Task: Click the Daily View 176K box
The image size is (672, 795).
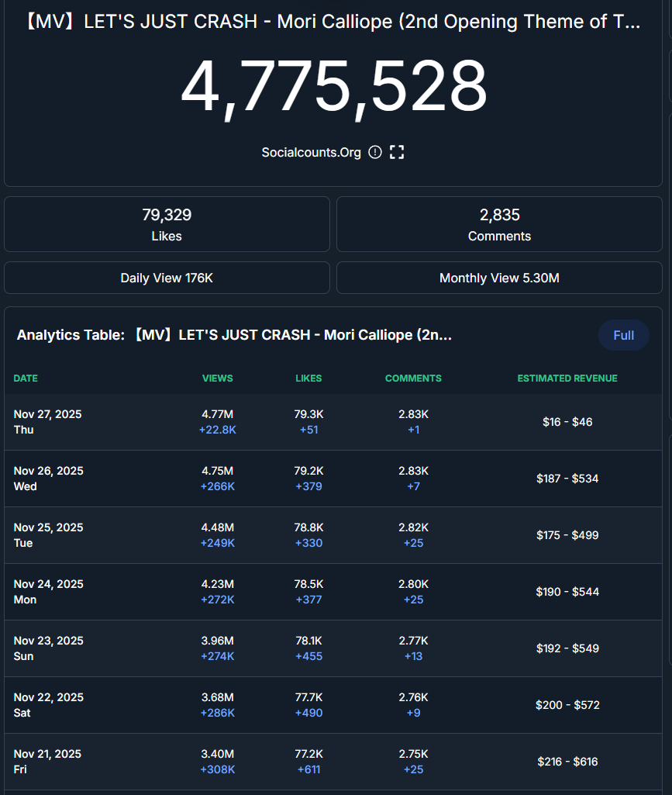Action: [167, 278]
